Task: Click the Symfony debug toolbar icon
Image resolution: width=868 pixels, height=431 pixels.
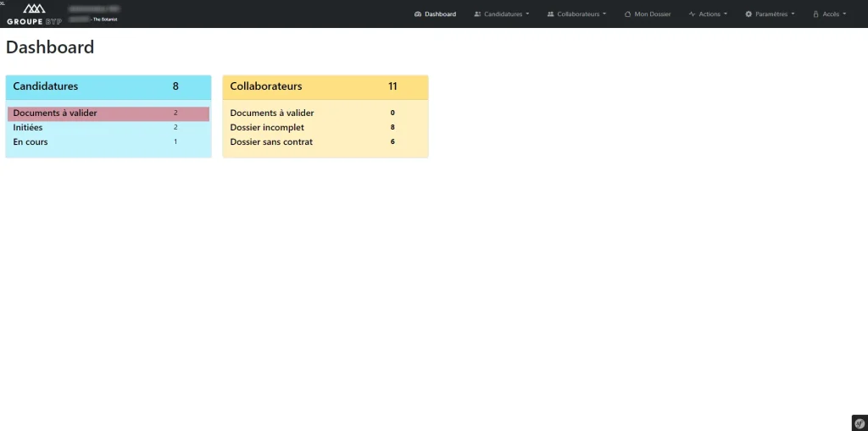Action: (x=860, y=423)
